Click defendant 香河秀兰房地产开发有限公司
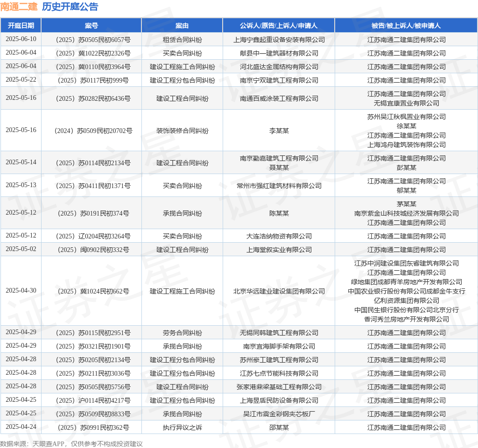The image size is (478, 448). [x=407, y=319]
